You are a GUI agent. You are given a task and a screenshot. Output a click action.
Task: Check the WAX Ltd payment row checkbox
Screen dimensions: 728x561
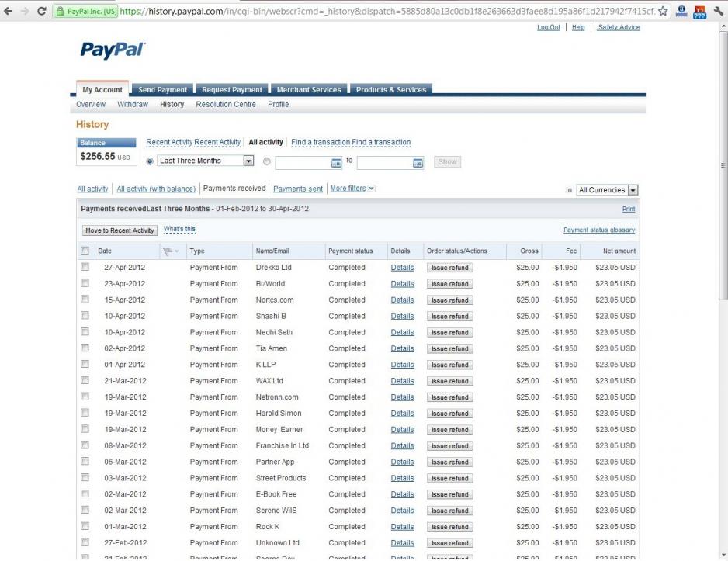[x=85, y=380]
